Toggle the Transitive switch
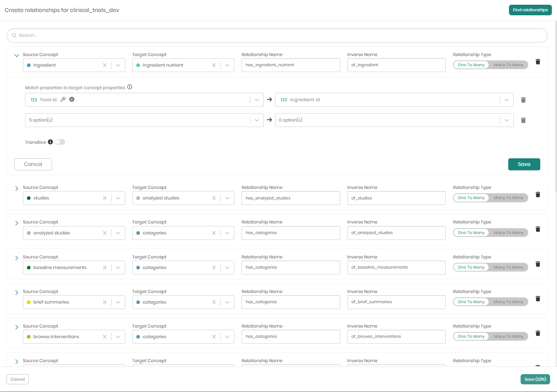557x392 pixels. [60, 142]
